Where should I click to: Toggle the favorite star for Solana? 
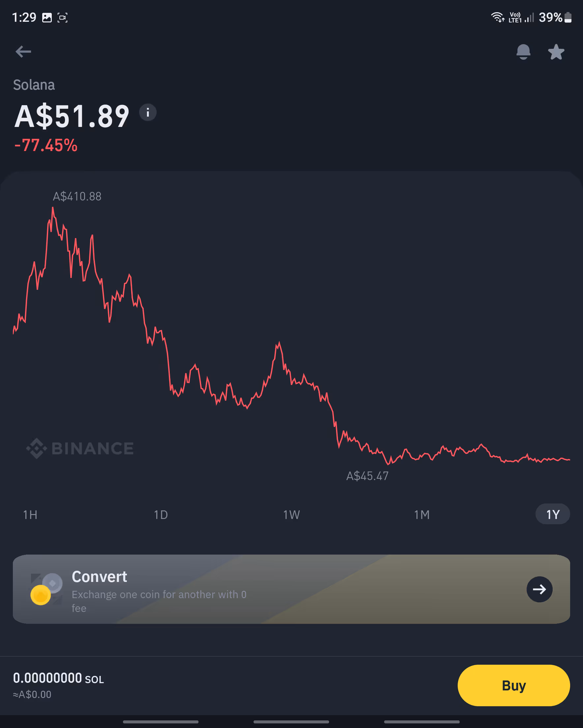click(556, 52)
